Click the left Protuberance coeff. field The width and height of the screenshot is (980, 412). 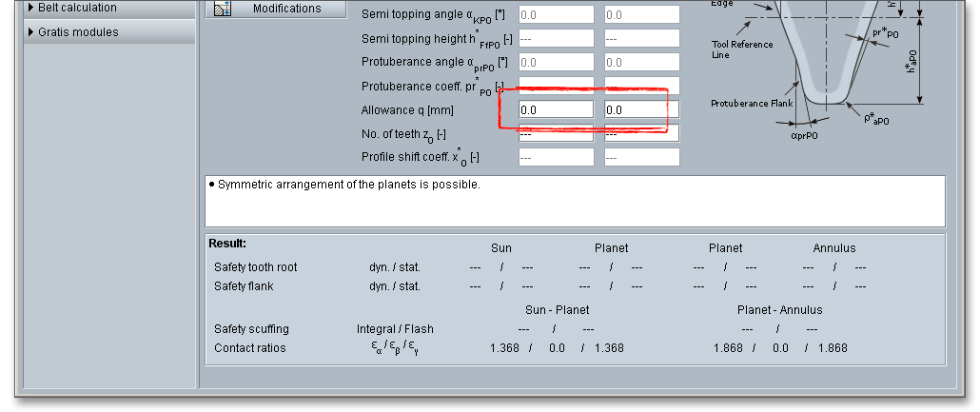click(x=556, y=86)
